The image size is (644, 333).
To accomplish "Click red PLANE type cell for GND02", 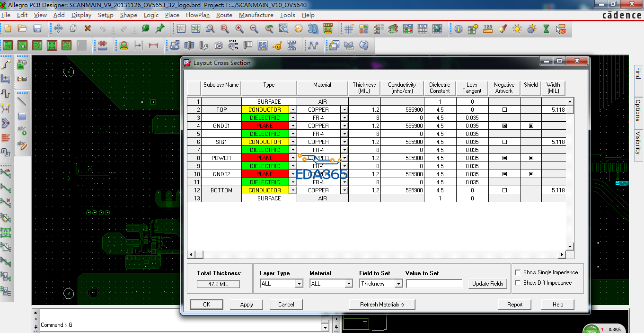I will [x=265, y=174].
